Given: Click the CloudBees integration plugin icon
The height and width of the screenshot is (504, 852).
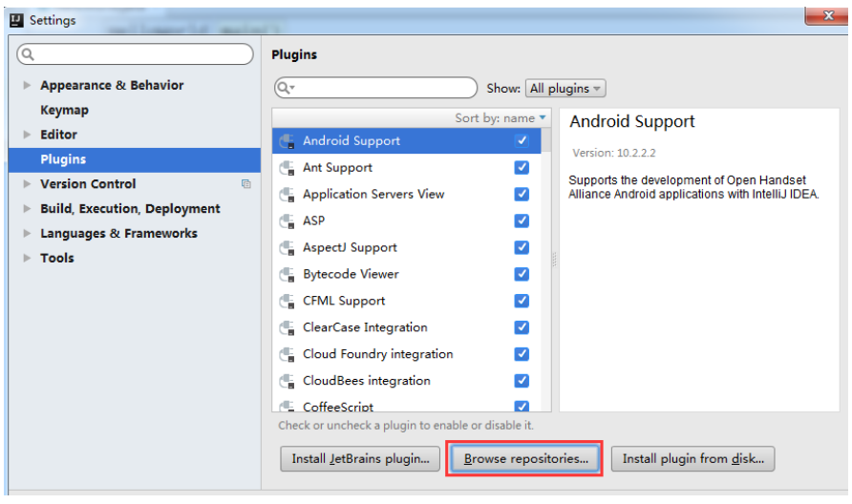Looking at the screenshot, I should tap(287, 381).
